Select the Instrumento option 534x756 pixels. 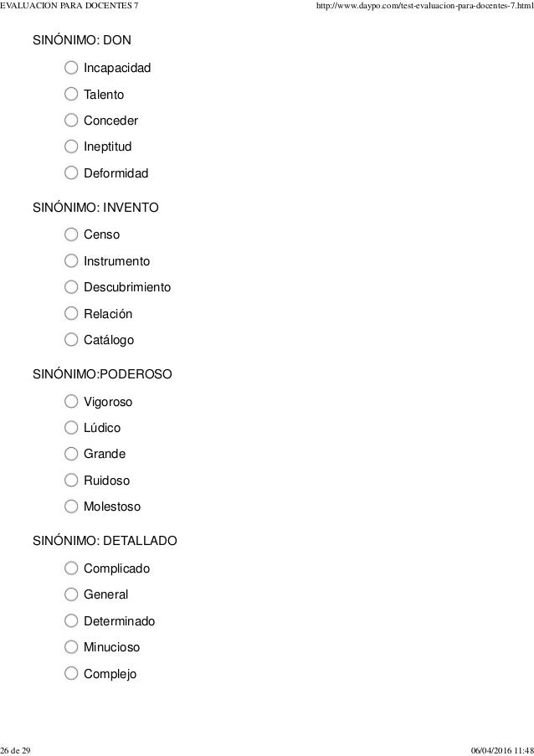[71, 261]
